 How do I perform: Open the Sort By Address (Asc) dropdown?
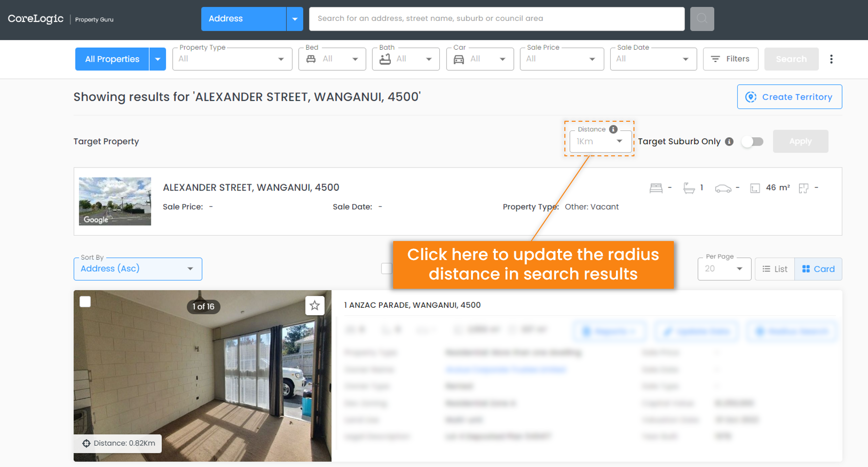point(138,269)
